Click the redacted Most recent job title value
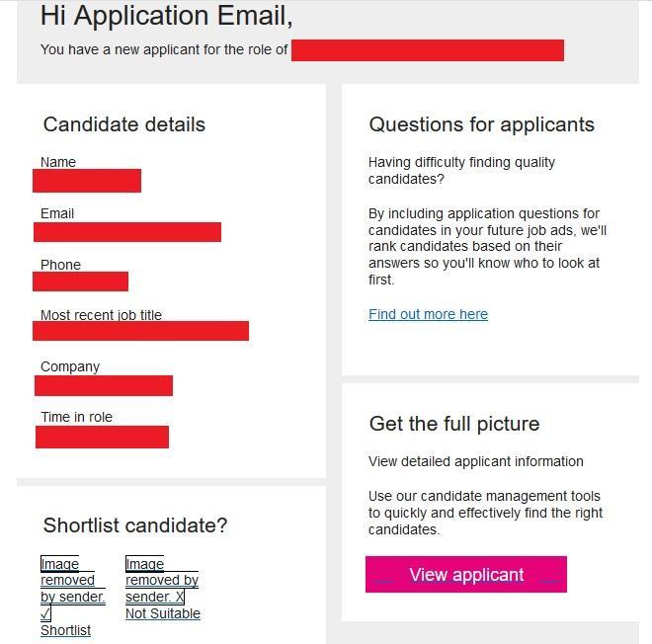Viewport: 652px width, 644px height. click(x=140, y=331)
